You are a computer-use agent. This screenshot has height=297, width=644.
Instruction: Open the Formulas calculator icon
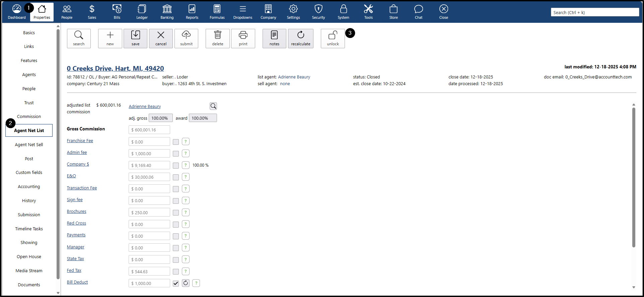point(217,12)
